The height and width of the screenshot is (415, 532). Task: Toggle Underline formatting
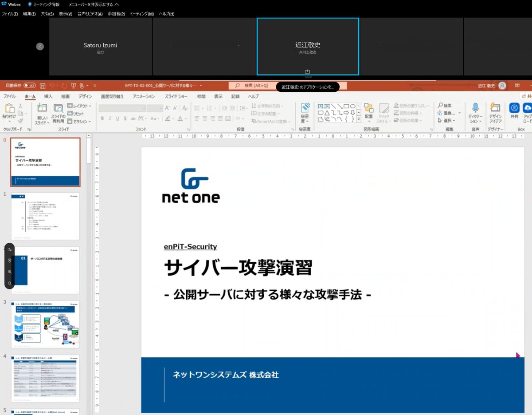(117, 119)
